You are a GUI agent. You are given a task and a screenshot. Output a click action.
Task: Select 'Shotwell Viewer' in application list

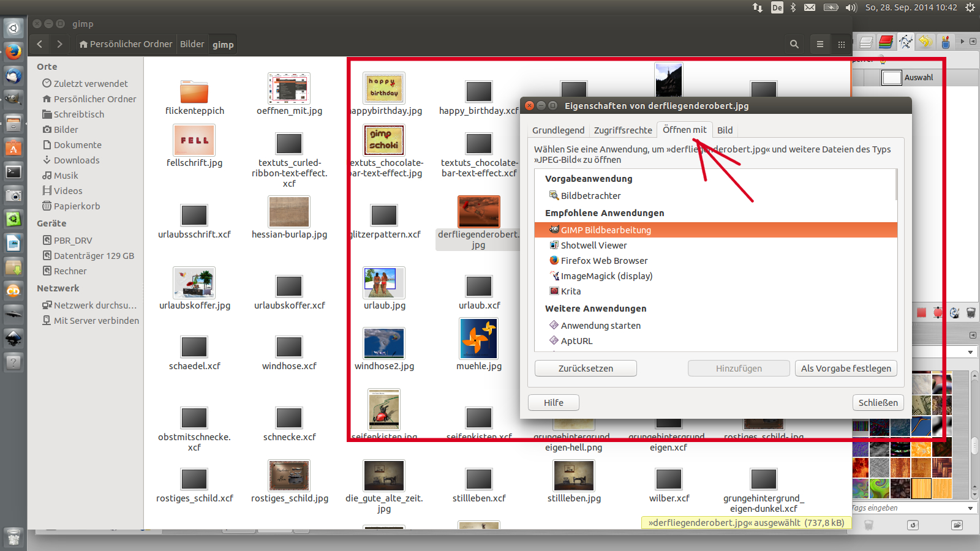[715, 246]
